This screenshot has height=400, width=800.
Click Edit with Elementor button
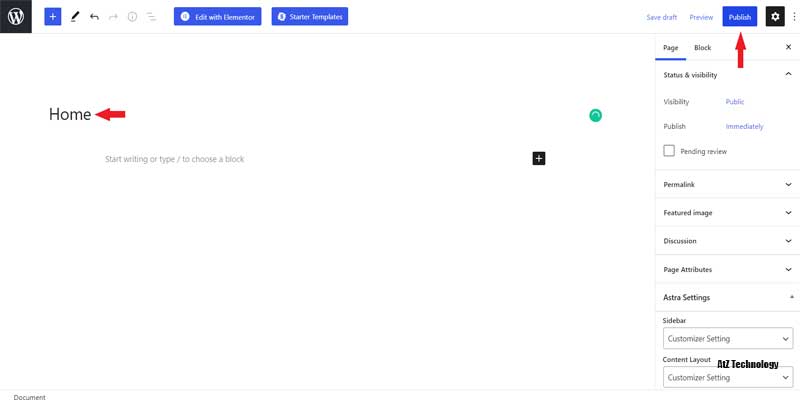pyautogui.click(x=217, y=17)
